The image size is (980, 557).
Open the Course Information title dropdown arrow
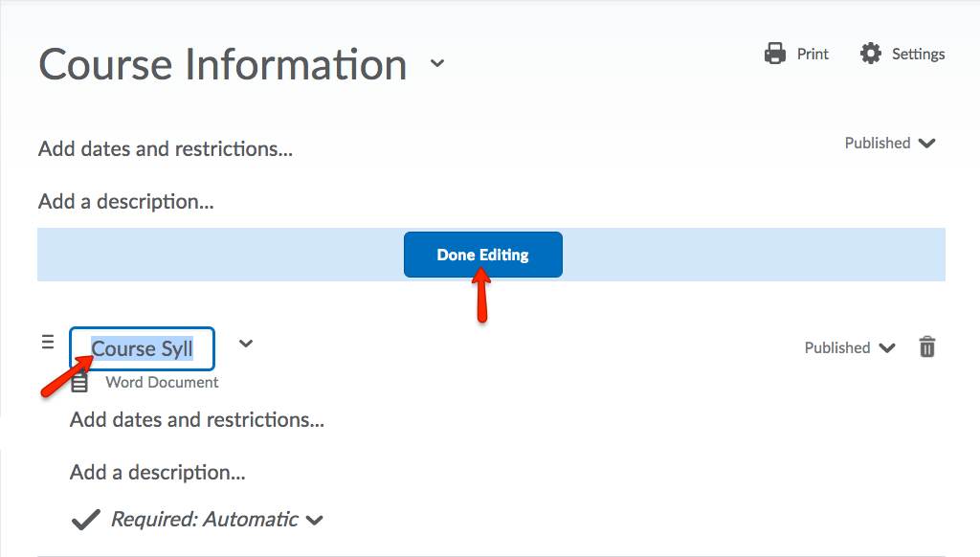pos(437,64)
